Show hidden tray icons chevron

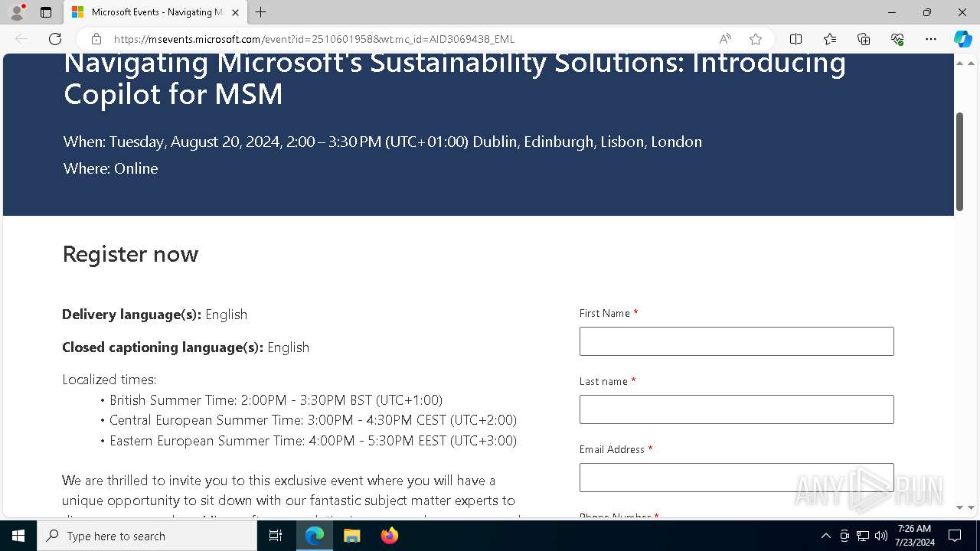(825, 536)
